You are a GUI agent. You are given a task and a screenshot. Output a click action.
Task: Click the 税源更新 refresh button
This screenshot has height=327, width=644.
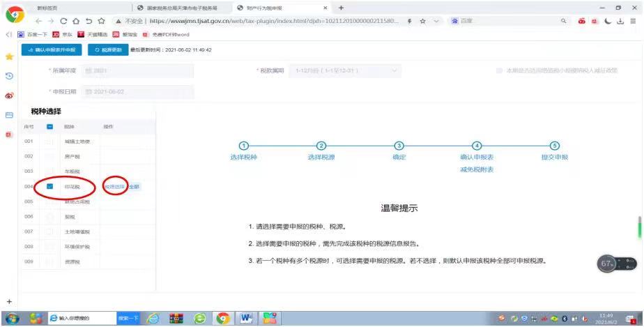pos(109,50)
